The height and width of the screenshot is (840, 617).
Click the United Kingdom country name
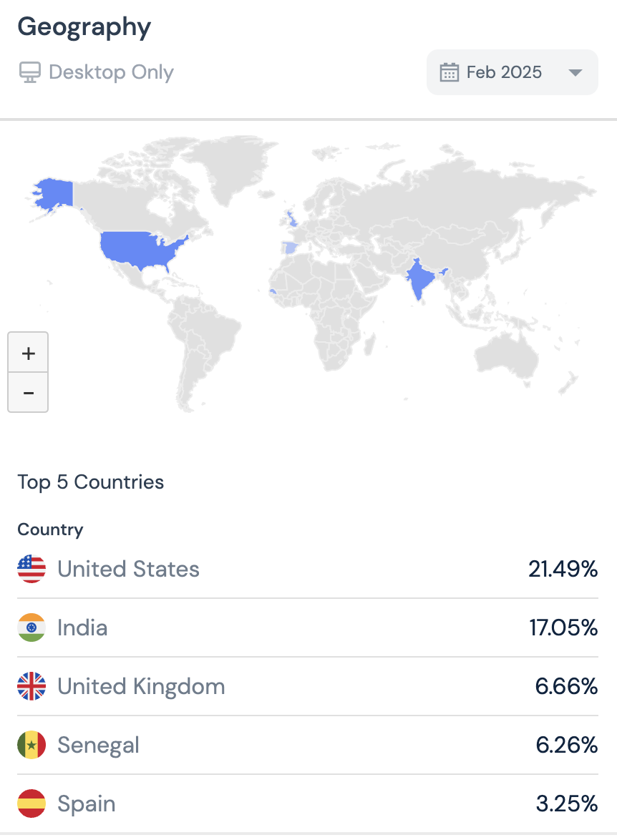point(141,686)
